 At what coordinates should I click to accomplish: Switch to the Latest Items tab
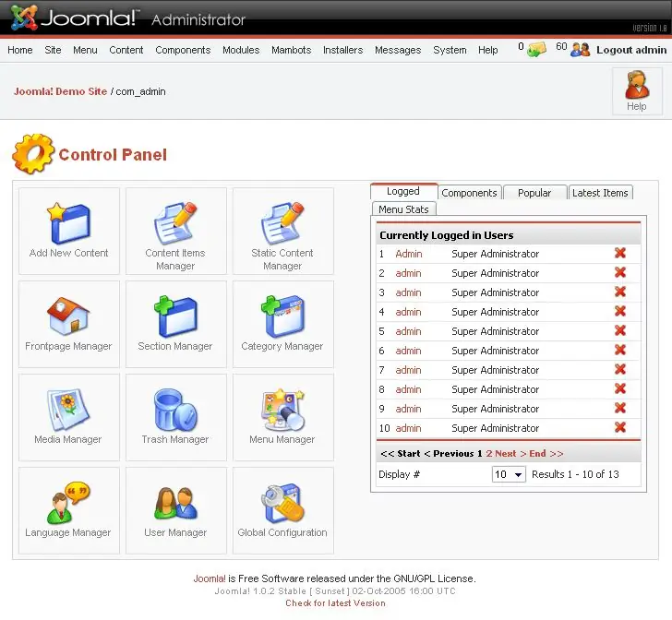600,193
